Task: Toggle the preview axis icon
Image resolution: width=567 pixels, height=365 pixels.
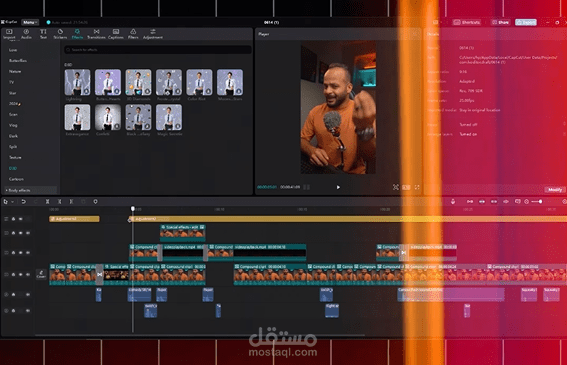Action: 506,201
